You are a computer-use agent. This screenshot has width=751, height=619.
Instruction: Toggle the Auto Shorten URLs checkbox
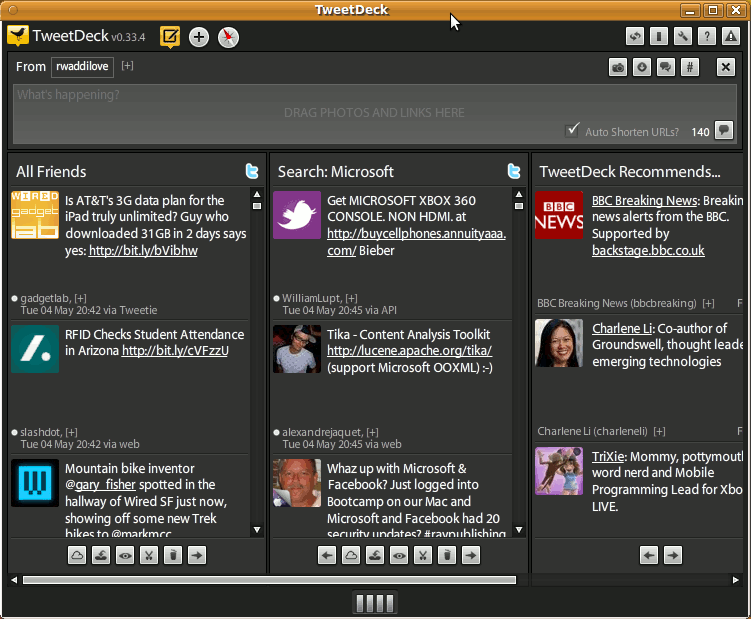(573, 130)
